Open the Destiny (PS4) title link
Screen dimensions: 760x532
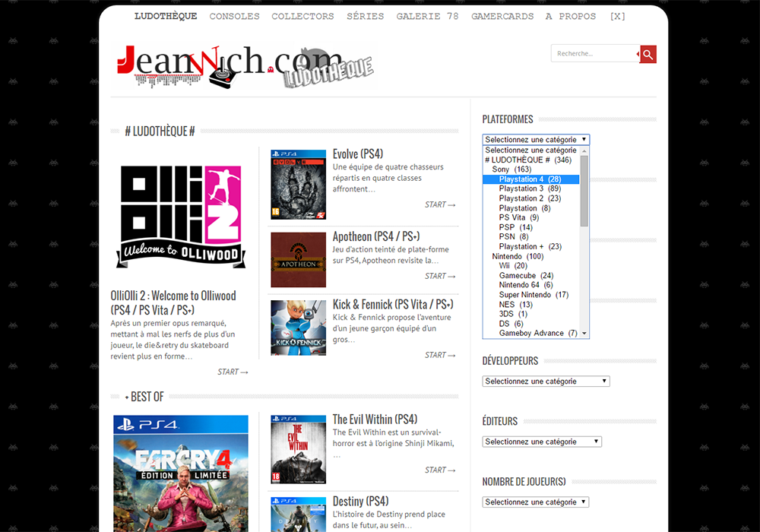[x=360, y=502]
